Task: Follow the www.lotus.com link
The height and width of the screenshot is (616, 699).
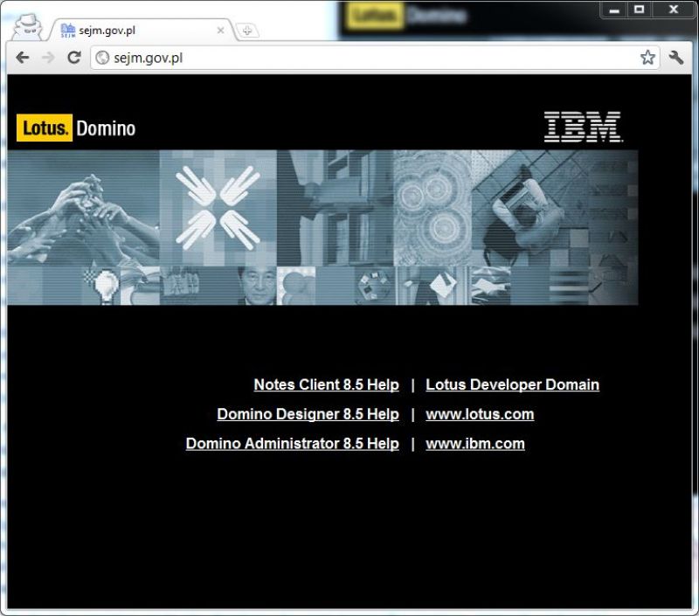Action: pos(480,414)
